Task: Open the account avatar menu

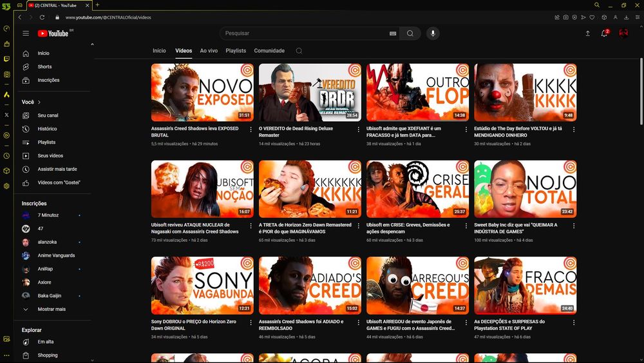Action: pyautogui.click(x=623, y=34)
